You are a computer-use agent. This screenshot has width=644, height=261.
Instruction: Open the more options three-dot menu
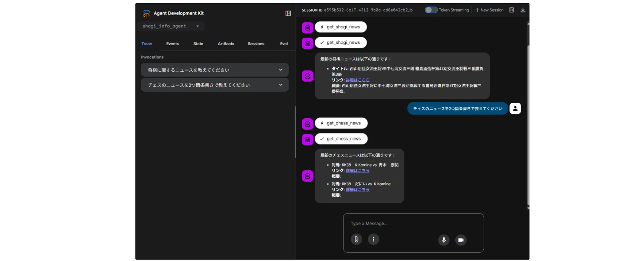(374, 240)
